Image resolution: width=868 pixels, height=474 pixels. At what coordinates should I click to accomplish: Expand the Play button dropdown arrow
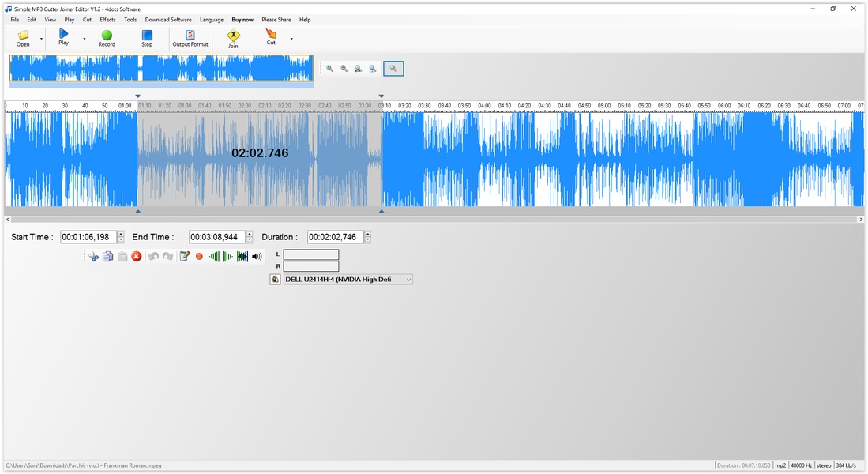(x=85, y=38)
